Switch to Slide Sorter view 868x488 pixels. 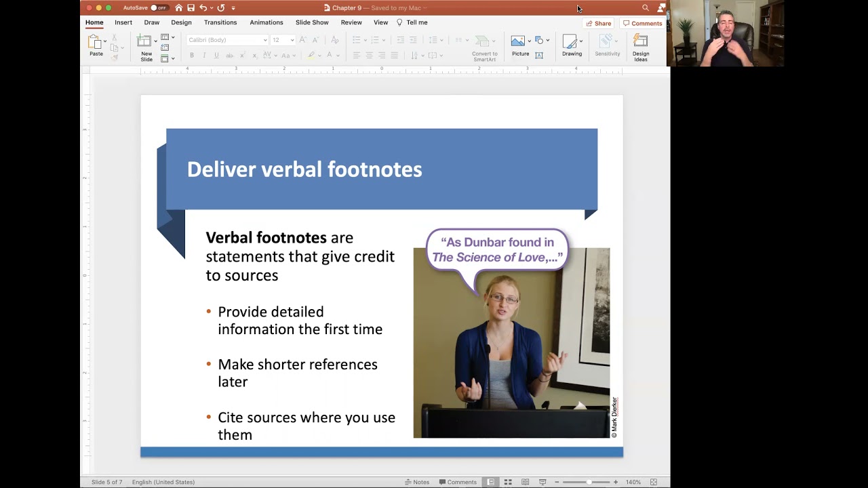coord(507,482)
